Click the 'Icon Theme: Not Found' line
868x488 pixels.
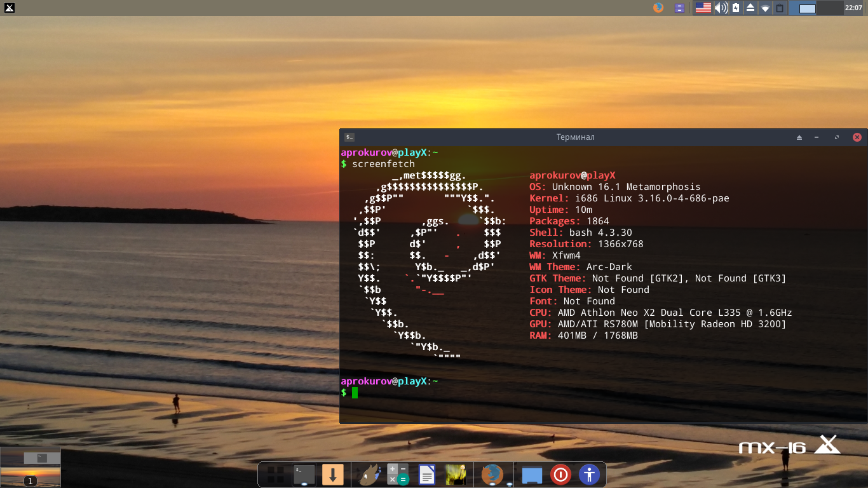pos(589,290)
